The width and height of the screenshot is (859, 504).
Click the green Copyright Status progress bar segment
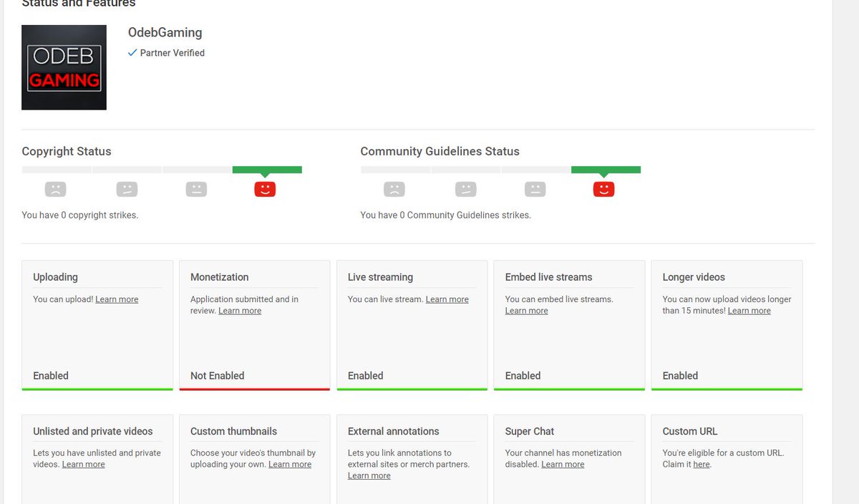(267, 170)
